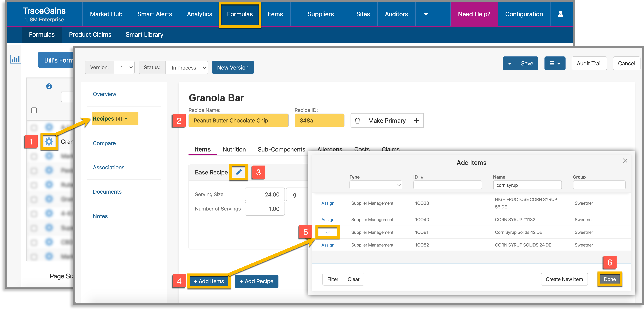644x310 pixels.
Task: Click the plus icon to add recipe
Action: pos(417,121)
